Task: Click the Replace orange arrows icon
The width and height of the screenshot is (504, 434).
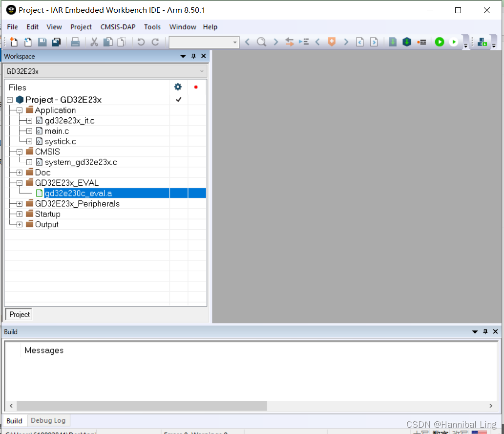Action: 290,42
